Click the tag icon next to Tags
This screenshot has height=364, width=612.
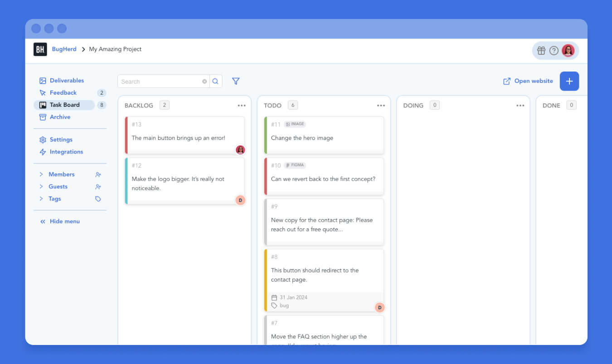click(98, 199)
